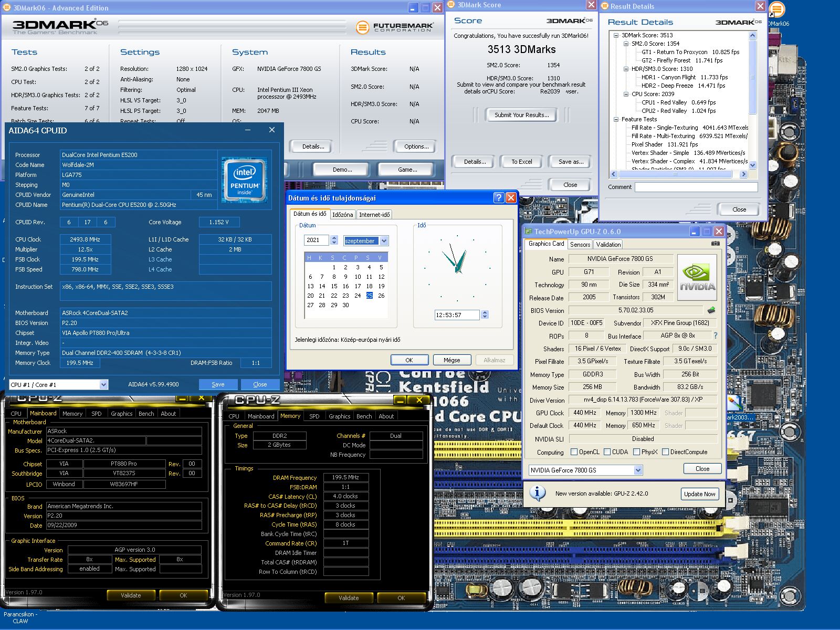Screen dimensions: 840x630
Task: Switch to the Internet-idő tab
Action: coord(374,215)
